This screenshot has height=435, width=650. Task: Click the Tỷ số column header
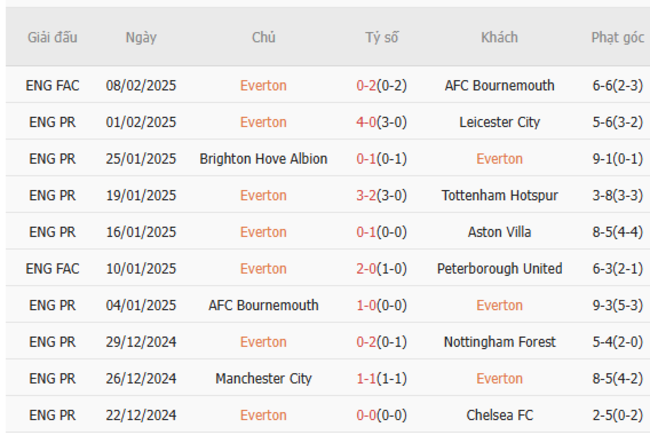click(x=381, y=38)
